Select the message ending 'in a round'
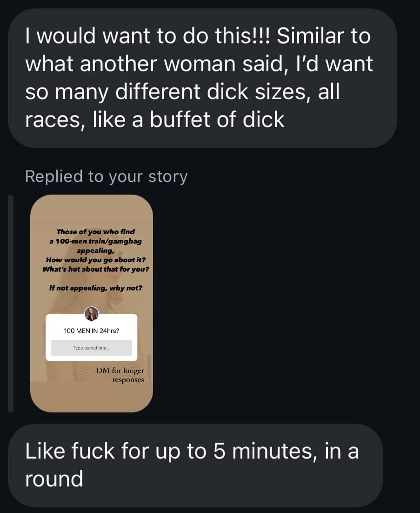 [195, 465]
